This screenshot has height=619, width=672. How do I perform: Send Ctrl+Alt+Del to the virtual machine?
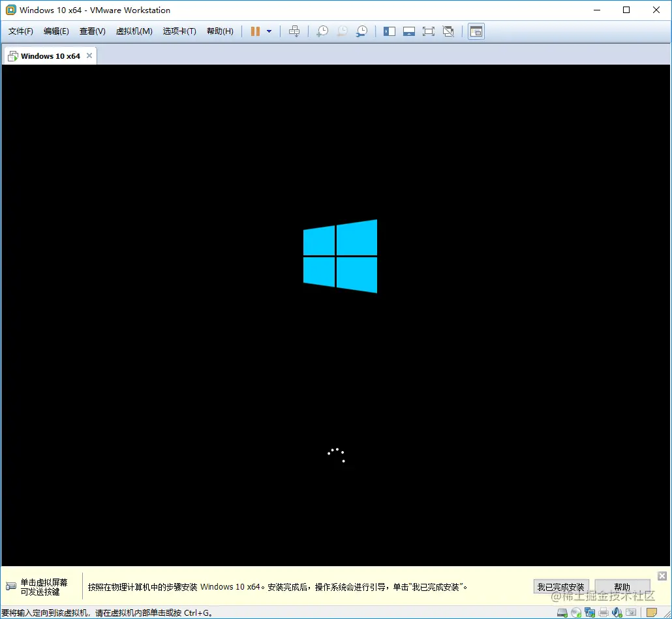[x=294, y=31]
